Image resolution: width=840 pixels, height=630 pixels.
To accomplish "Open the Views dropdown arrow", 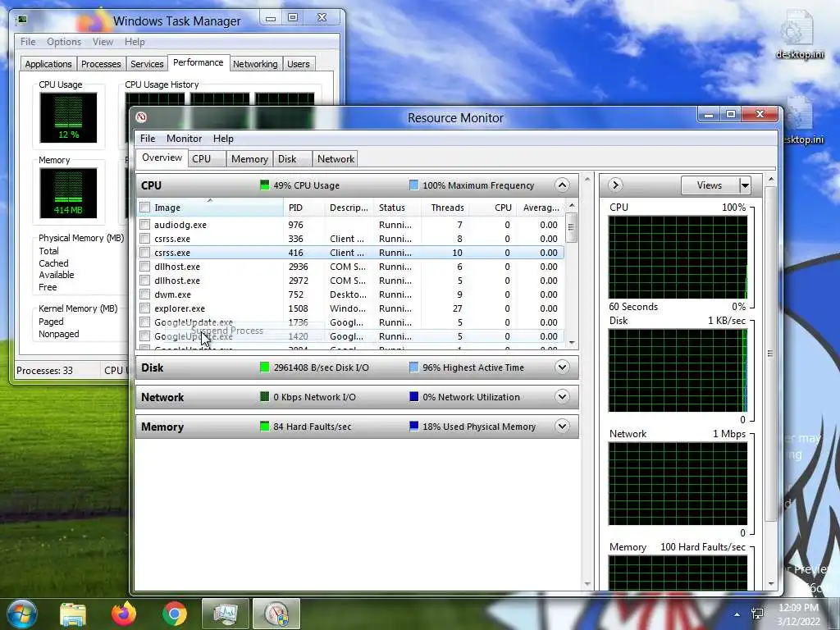I will point(745,185).
